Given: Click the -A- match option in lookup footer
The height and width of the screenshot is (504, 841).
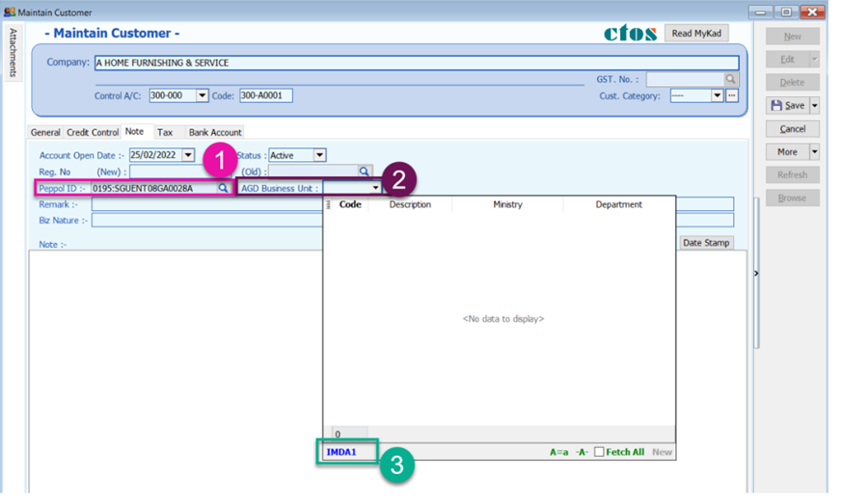Looking at the screenshot, I should (582, 452).
